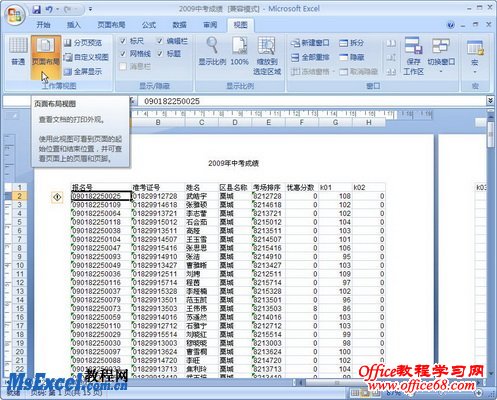
Task: Open the Formulas (公式) tab
Action: click(x=149, y=25)
